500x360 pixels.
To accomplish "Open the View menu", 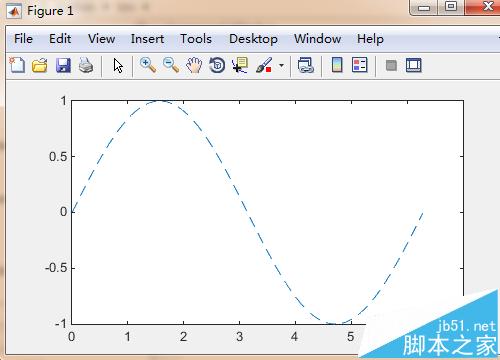I will click(x=101, y=39).
